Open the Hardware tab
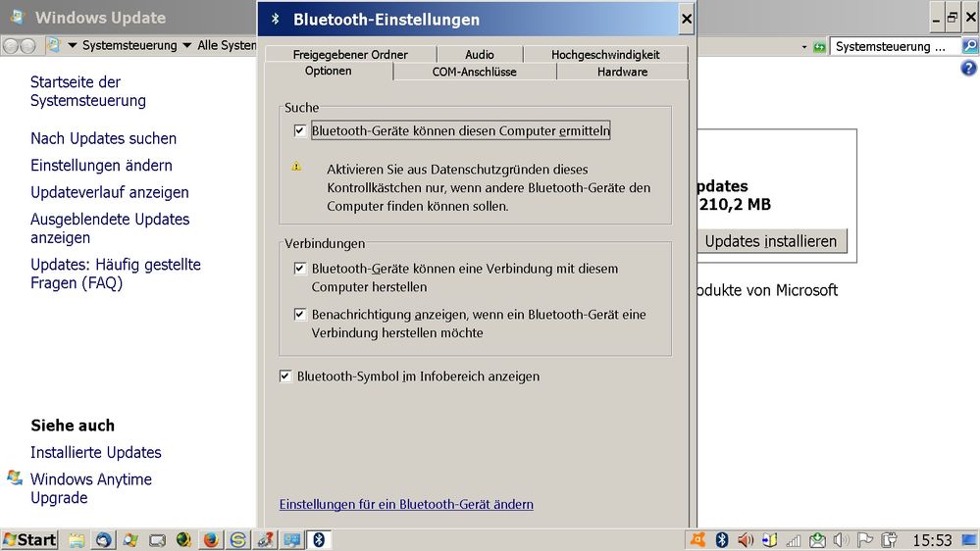This screenshot has width=980, height=551. 622,72
